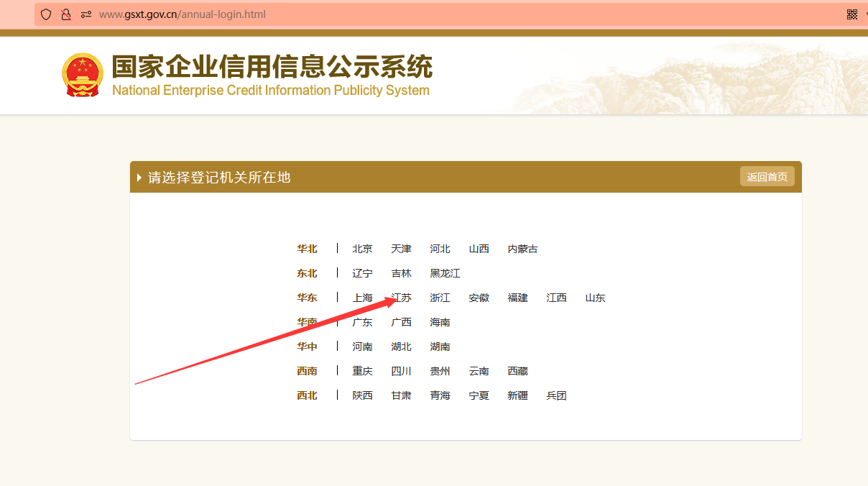Image resolution: width=868 pixels, height=486 pixels.
Task: Select 山东 province
Action: pyautogui.click(x=596, y=298)
